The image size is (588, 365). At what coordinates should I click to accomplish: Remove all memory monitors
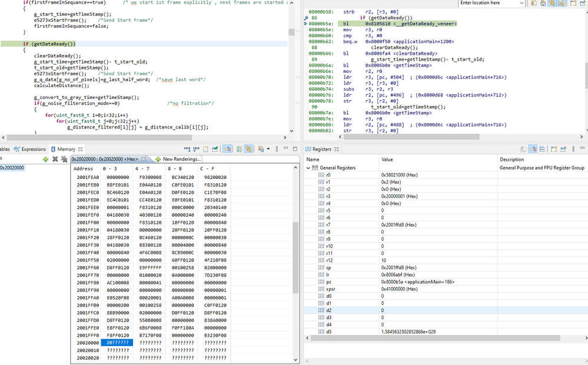pos(64,159)
